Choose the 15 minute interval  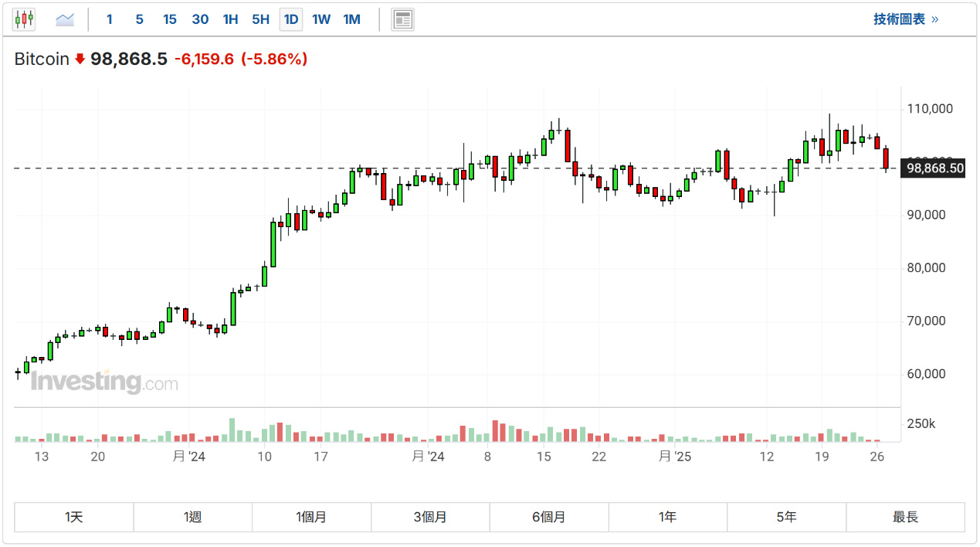click(170, 19)
